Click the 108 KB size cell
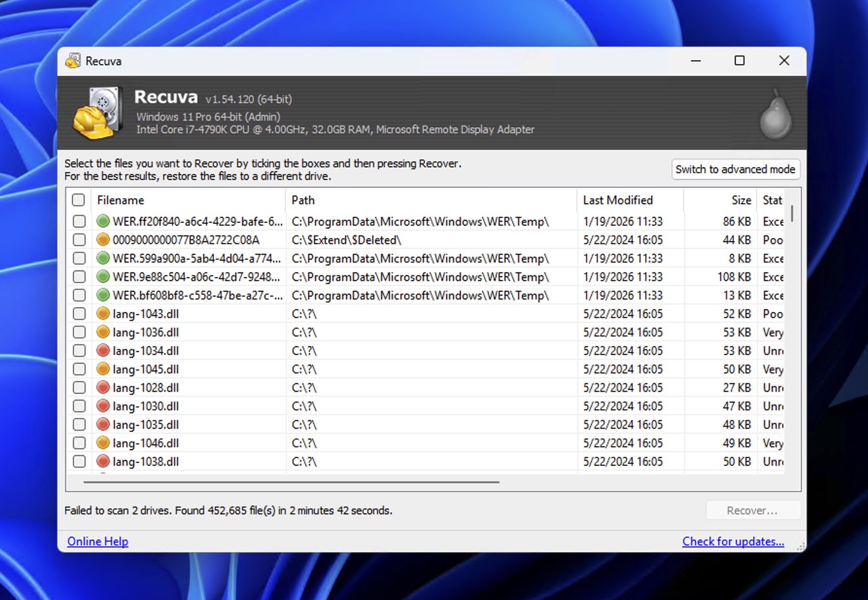The image size is (868, 600). pyautogui.click(x=734, y=277)
